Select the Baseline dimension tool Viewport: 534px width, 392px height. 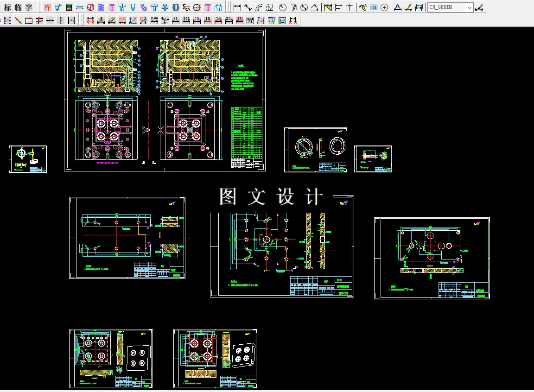(x=338, y=7)
